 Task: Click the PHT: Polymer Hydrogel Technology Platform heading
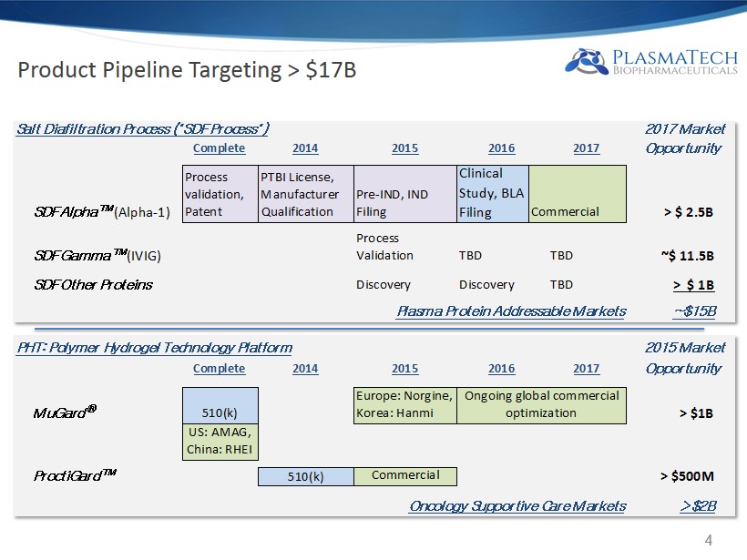[155, 347]
